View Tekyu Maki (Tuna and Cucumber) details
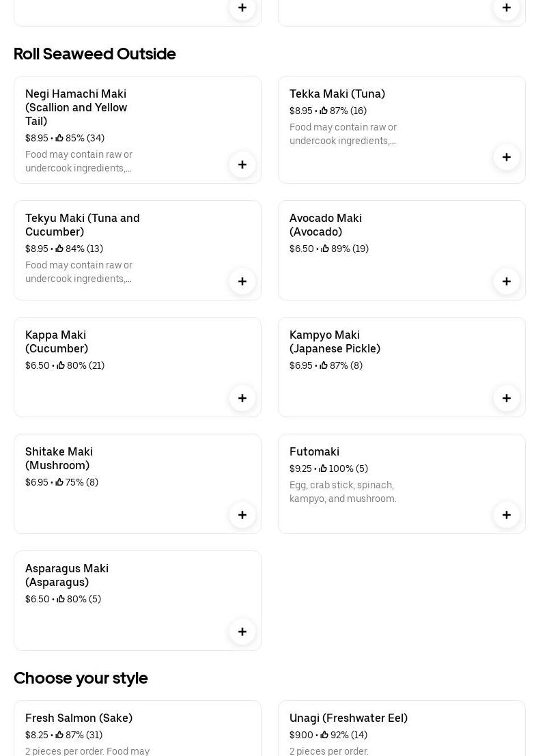The width and height of the screenshot is (549, 756). (x=82, y=225)
